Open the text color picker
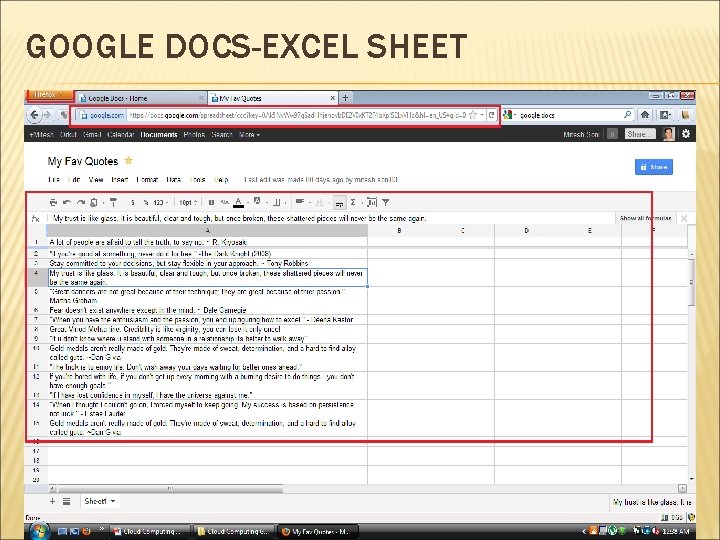720x540 pixels. [239, 202]
